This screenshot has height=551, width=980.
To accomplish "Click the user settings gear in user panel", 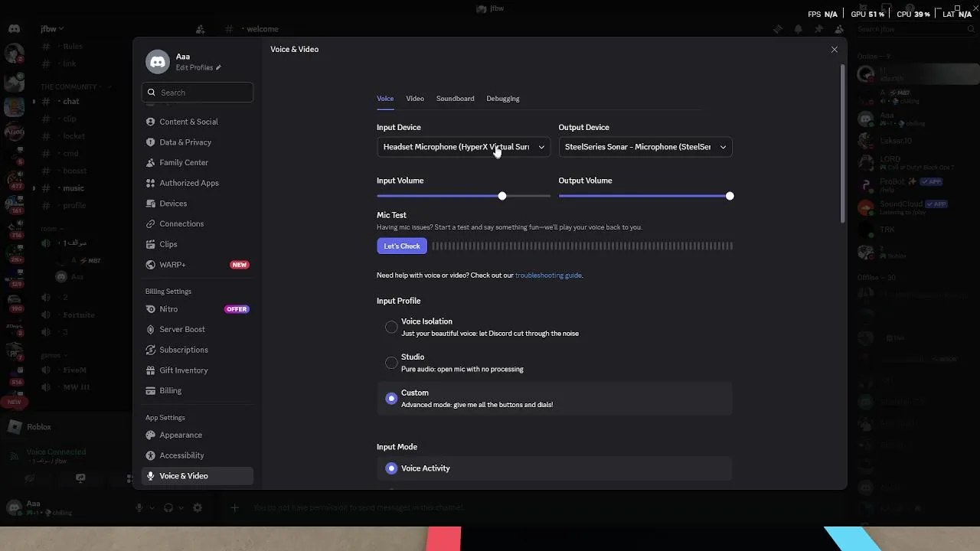I will [198, 507].
